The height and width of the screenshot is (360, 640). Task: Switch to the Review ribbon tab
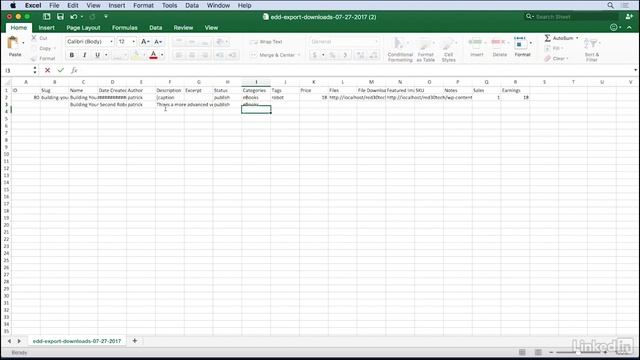tap(183, 27)
